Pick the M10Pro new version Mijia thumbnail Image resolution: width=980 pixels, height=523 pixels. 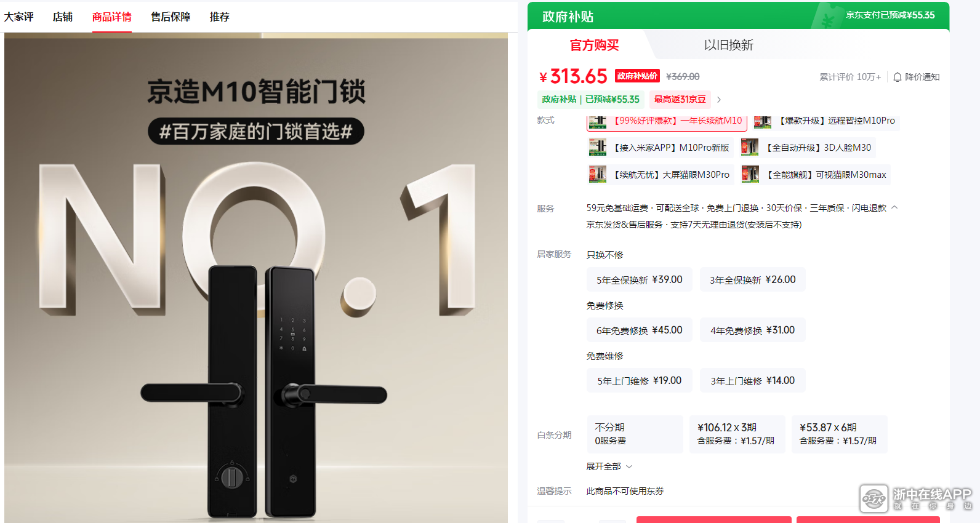[x=597, y=147]
